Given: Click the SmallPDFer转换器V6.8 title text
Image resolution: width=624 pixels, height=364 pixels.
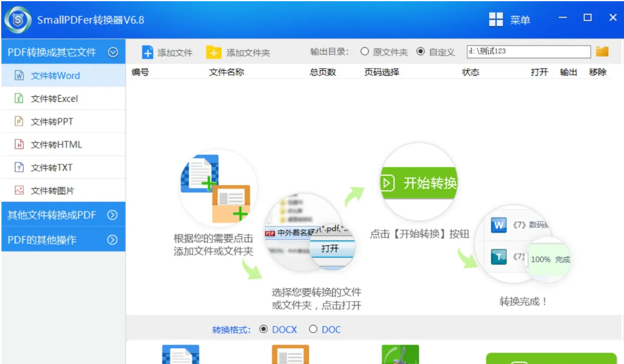Looking at the screenshot, I should pos(90,20).
